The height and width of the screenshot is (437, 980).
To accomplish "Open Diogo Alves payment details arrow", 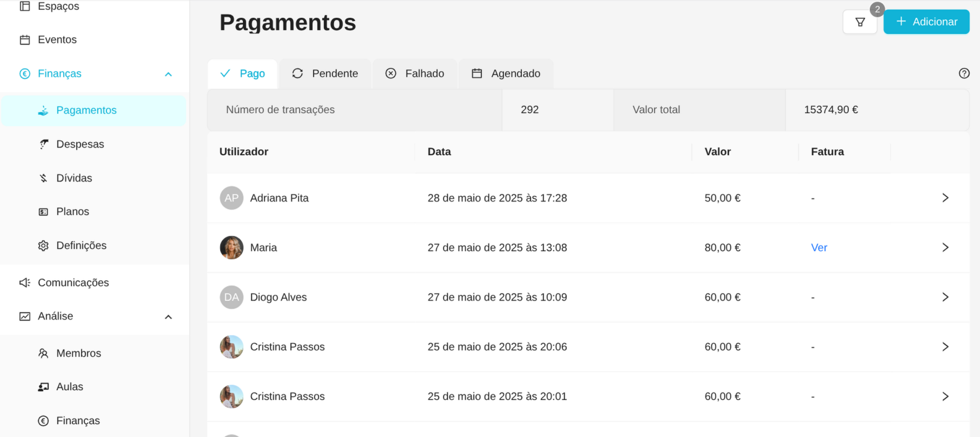I will 945,297.
